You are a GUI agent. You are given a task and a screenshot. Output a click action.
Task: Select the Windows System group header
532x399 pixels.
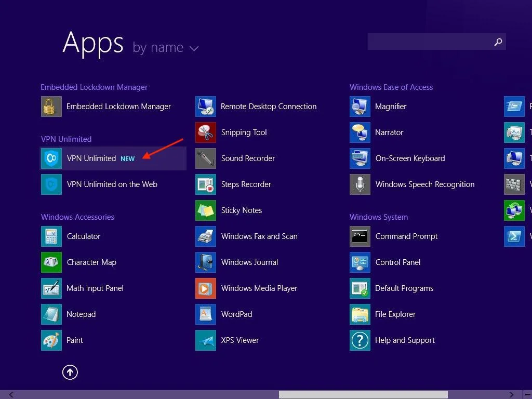pos(378,217)
